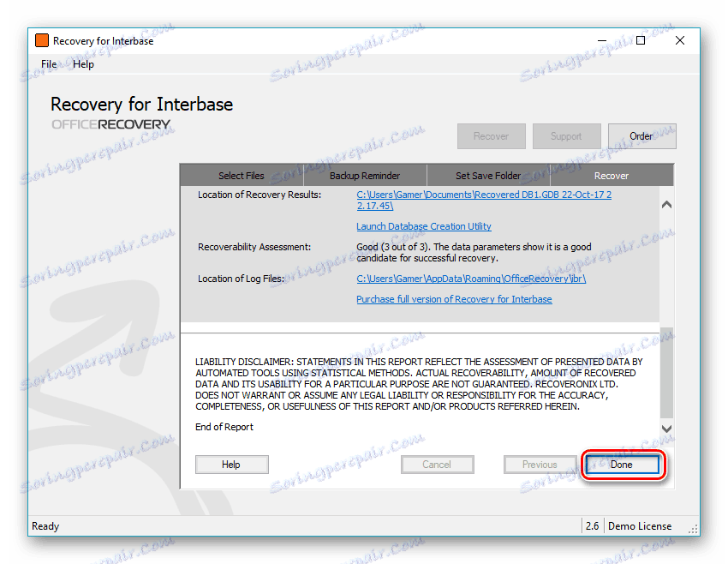Click the window resize grip in status bar
Viewport: 728px width, 564px height.
click(x=693, y=529)
